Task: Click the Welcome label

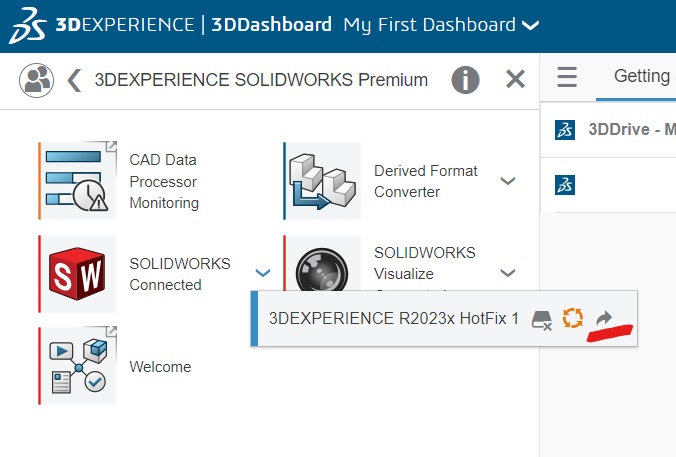Action: point(160,366)
